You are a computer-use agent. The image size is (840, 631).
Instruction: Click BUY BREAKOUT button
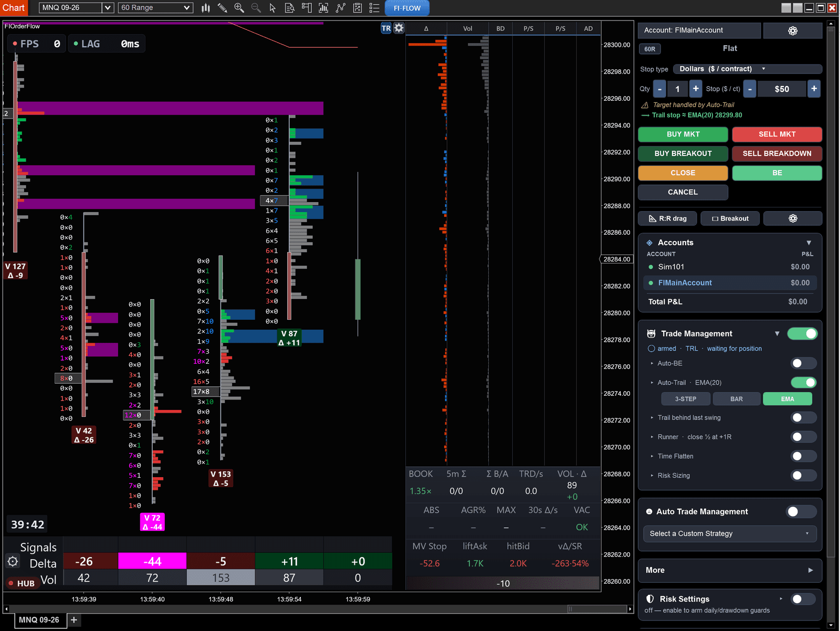(683, 154)
